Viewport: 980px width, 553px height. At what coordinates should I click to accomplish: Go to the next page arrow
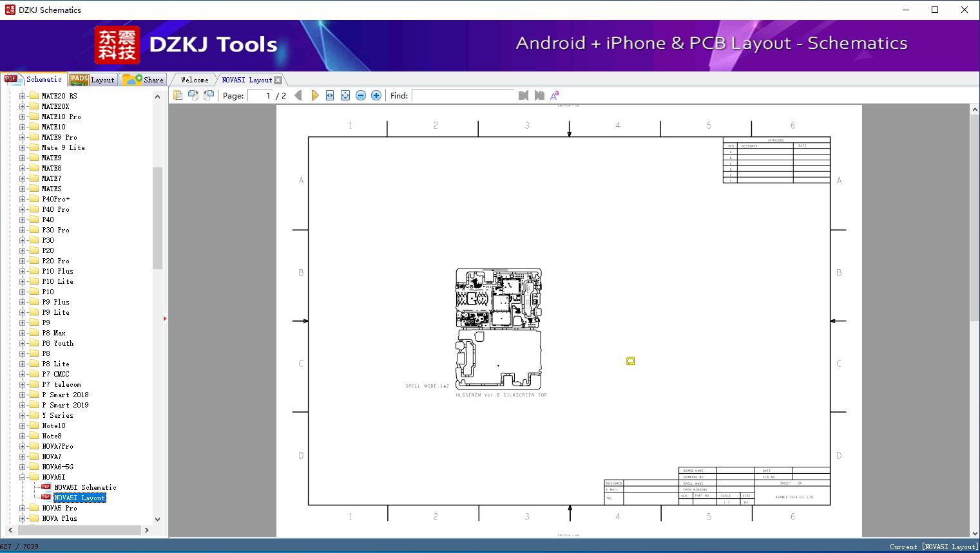tap(314, 95)
